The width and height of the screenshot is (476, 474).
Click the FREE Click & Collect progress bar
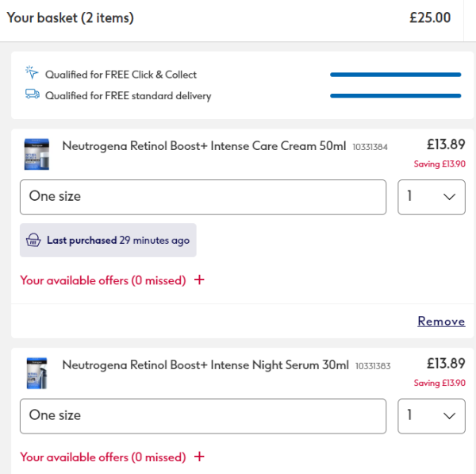[395, 75]
